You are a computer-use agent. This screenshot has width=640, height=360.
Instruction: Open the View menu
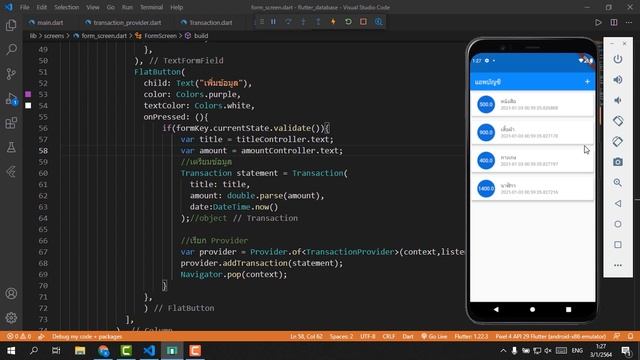click(x=93, y=7)
